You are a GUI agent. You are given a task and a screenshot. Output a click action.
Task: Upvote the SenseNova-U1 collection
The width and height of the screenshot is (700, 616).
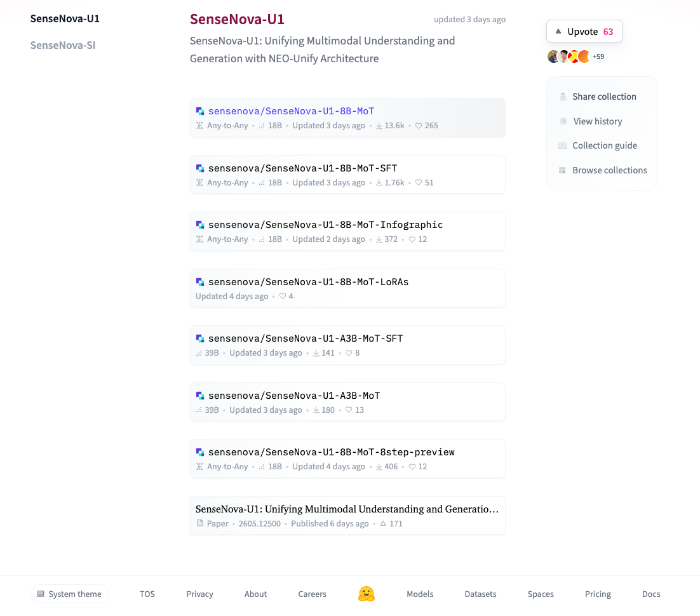click(x=584, y=31)
